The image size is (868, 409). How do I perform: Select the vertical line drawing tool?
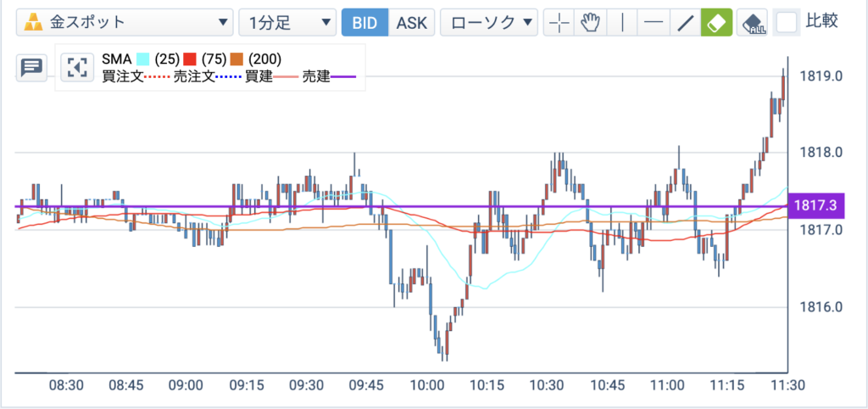click(x=623, y=23)
